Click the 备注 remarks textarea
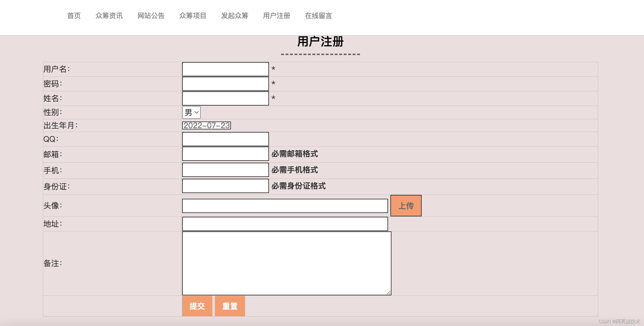644x326 pixels. click(x=286, y=263)
